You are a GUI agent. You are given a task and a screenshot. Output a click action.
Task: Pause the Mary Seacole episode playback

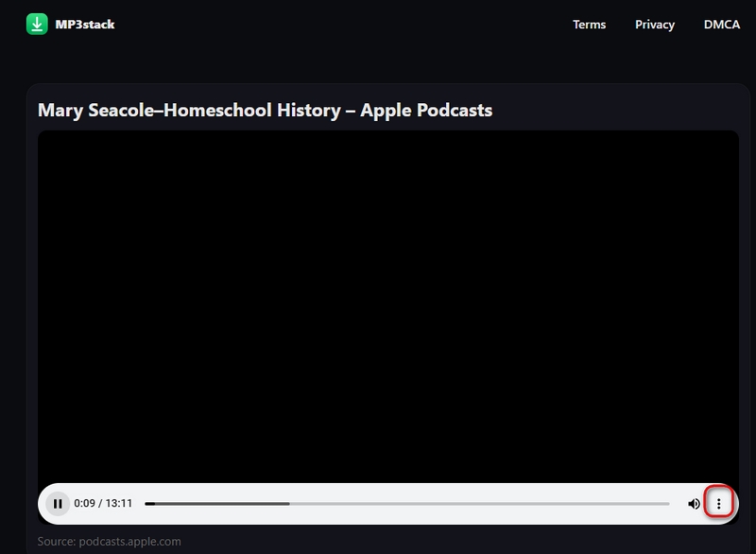(59, 504)
